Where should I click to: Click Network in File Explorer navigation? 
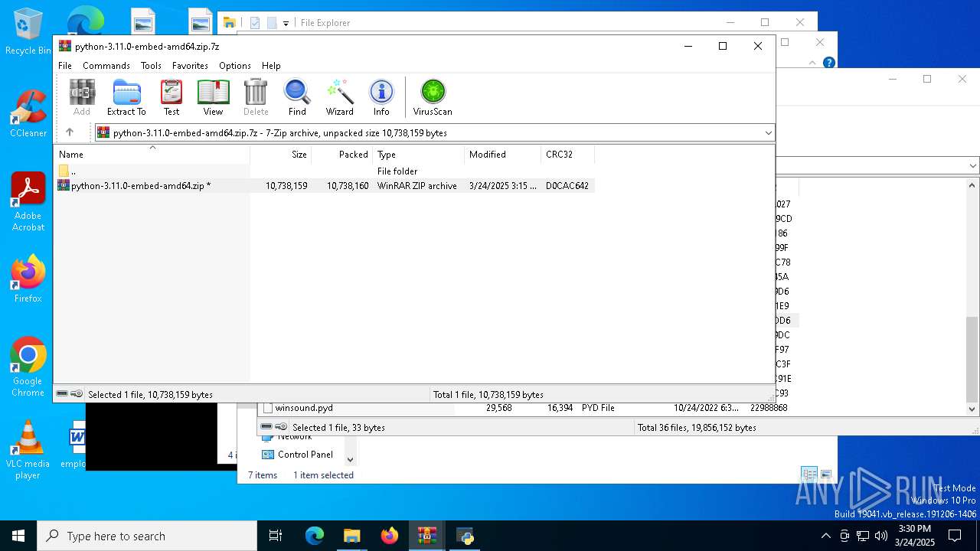click(295, 437)
